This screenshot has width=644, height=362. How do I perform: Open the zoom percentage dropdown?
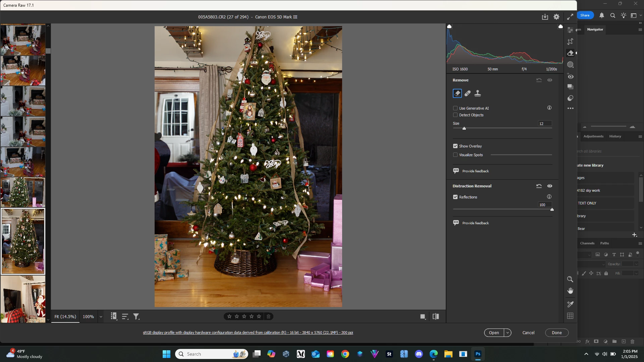tap(101, 317)
